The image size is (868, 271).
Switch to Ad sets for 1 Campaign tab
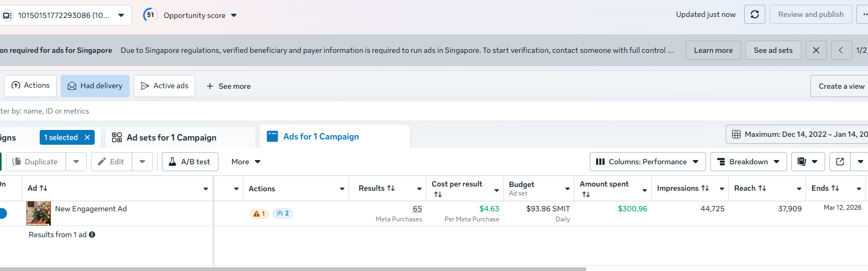coord(171,137)
